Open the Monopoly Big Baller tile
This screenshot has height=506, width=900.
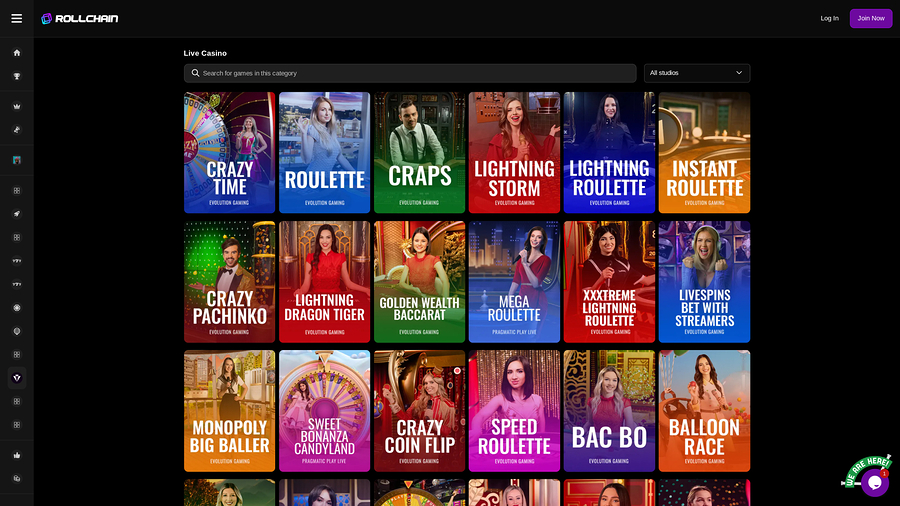coord(229,411)
